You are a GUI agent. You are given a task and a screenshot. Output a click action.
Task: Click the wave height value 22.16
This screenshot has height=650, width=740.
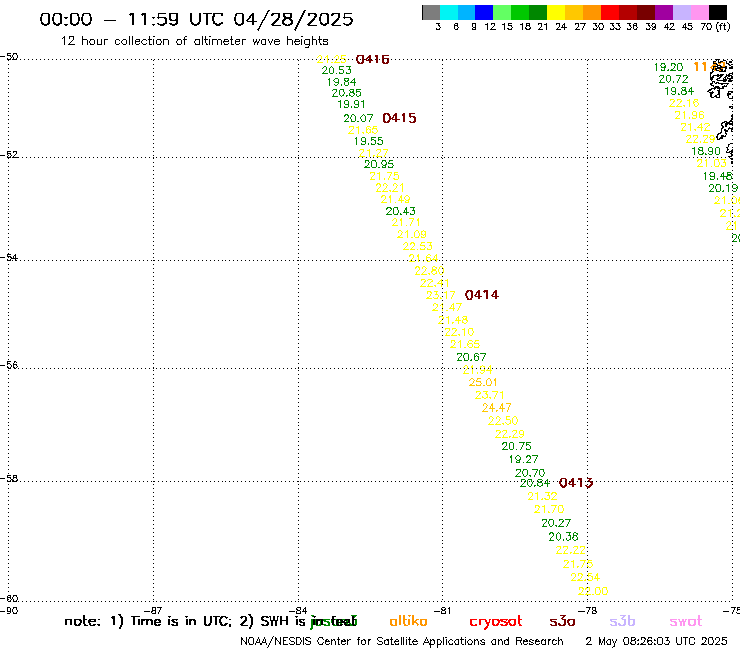(684, 103)
